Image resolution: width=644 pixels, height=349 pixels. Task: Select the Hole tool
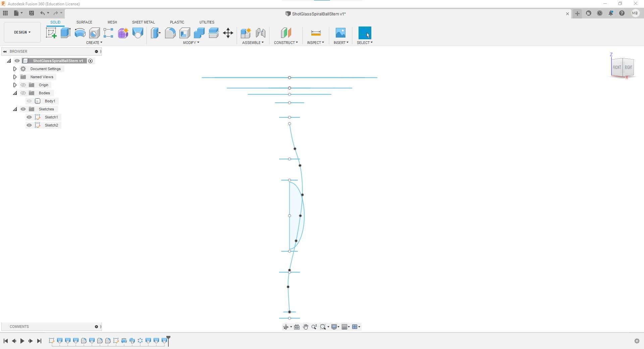tap(94, 33)
